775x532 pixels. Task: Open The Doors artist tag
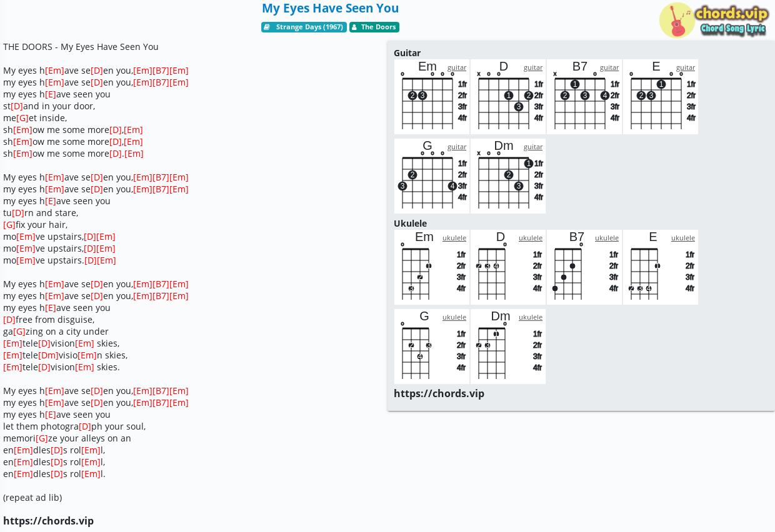(x=374, y=27)
